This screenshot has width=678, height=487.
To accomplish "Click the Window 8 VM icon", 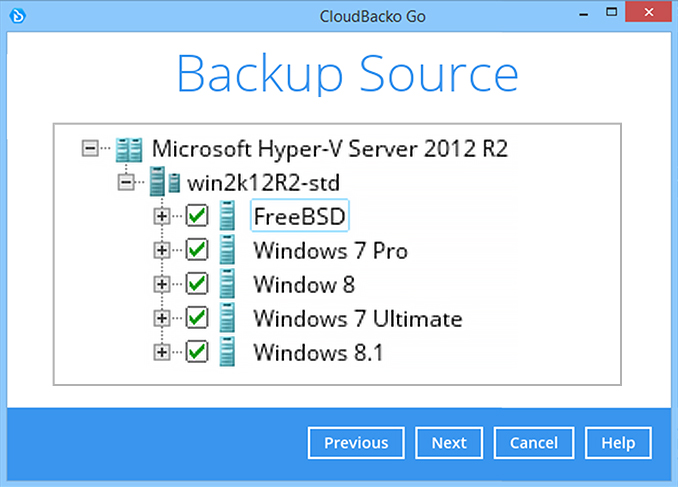I will click(x=227, y=284).
